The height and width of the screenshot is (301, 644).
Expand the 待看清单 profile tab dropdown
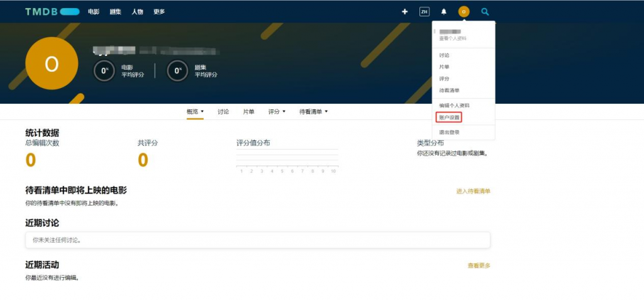pos(314,112)
